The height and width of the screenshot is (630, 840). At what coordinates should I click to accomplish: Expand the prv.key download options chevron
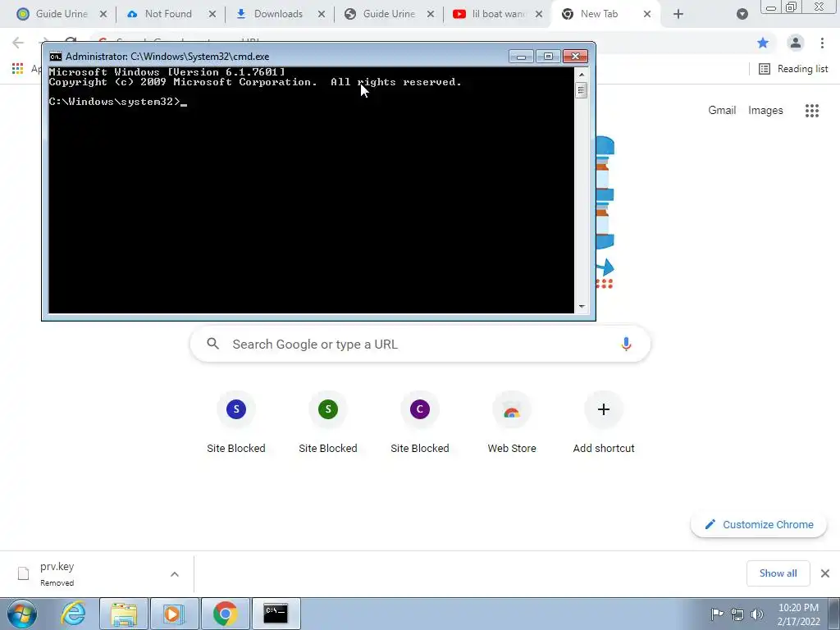click(x=175, y=573)
